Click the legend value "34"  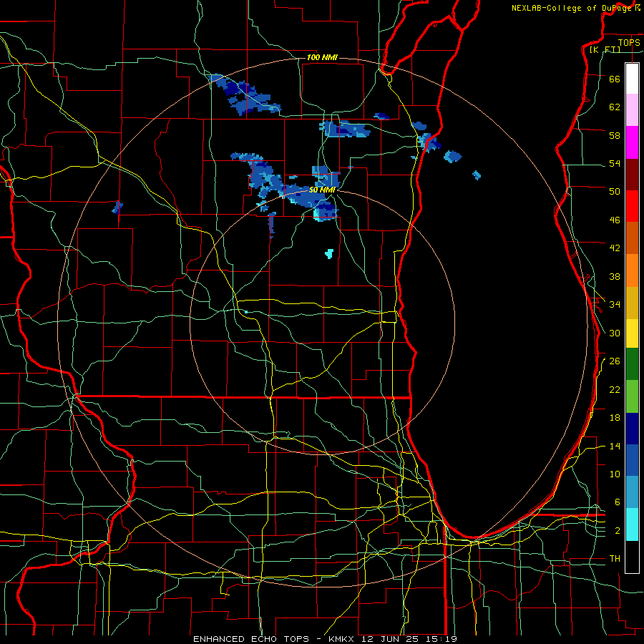pos(615,305)
